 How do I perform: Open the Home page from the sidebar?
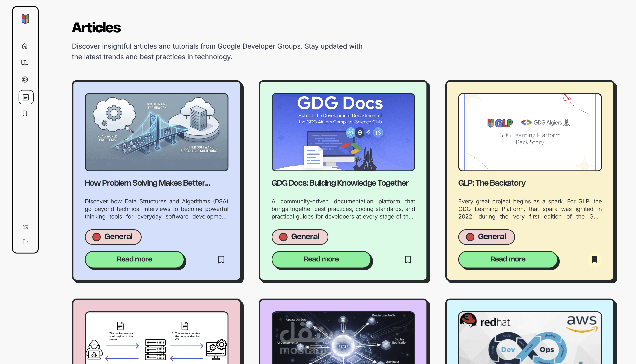(x=25, y=46)
